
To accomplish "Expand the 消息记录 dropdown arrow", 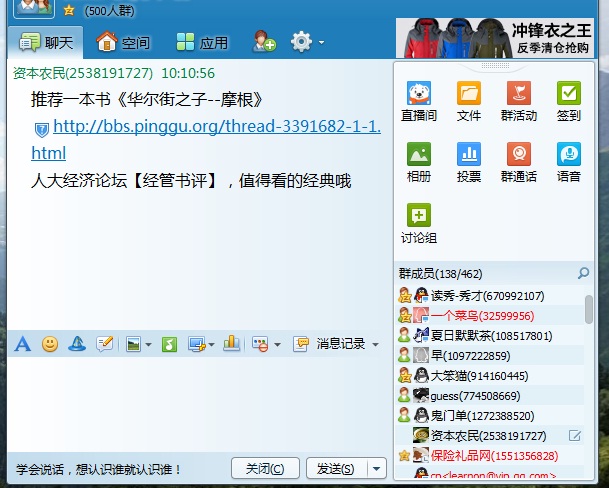I will tap(375, 344).
